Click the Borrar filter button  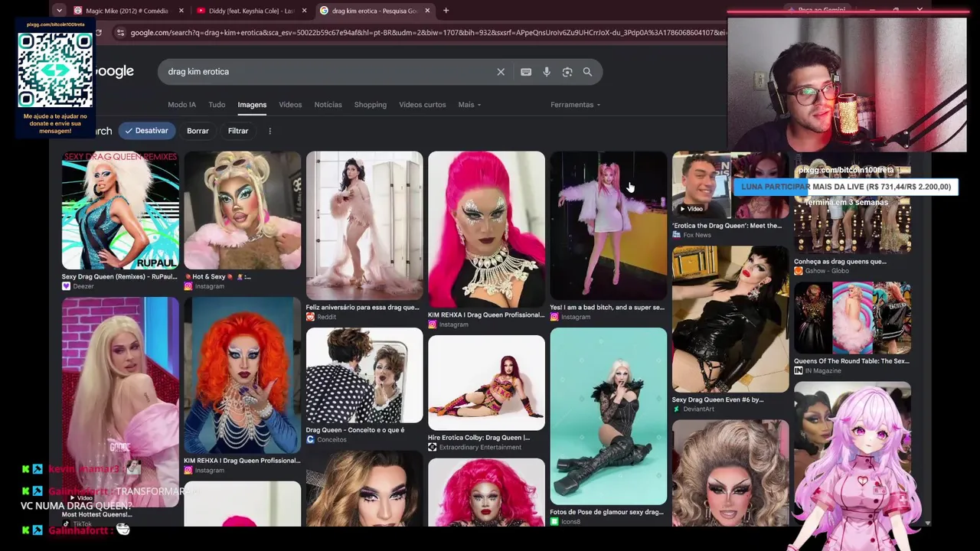(198, 131)
